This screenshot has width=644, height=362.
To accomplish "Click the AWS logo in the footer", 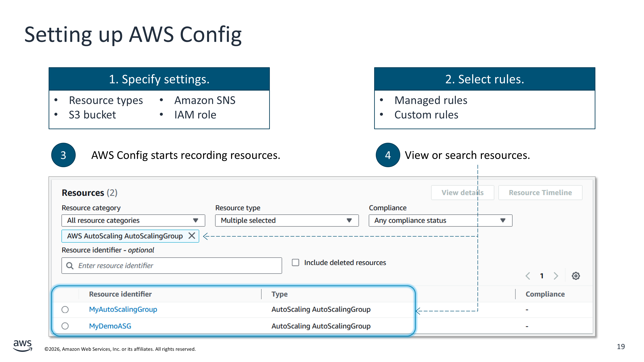I will 23,346.
